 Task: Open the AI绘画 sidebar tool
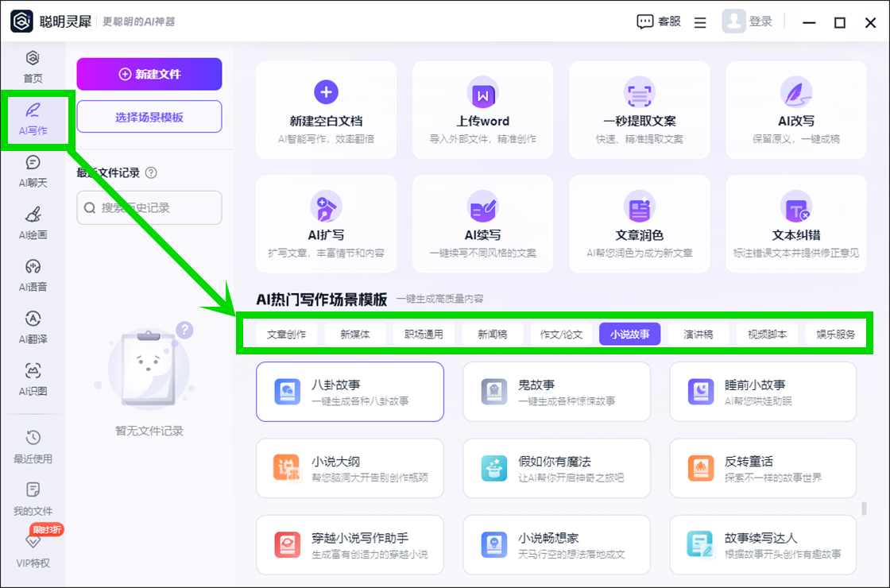[33, 222]
